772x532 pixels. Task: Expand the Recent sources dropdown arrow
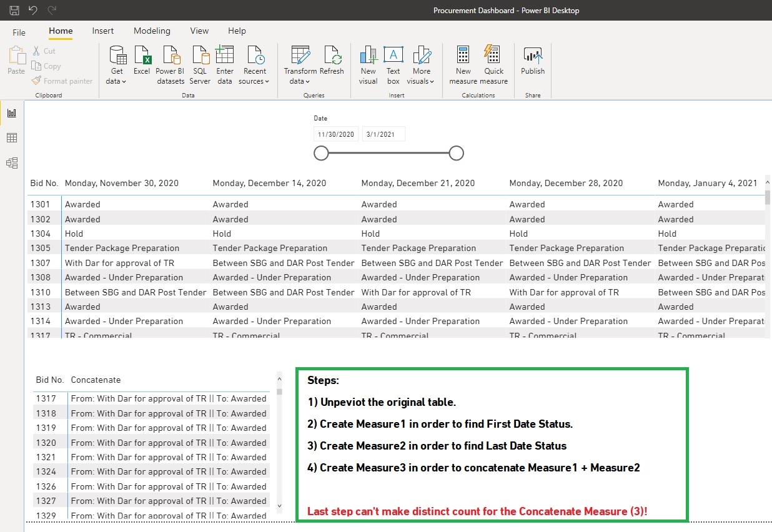click(267, 81)
